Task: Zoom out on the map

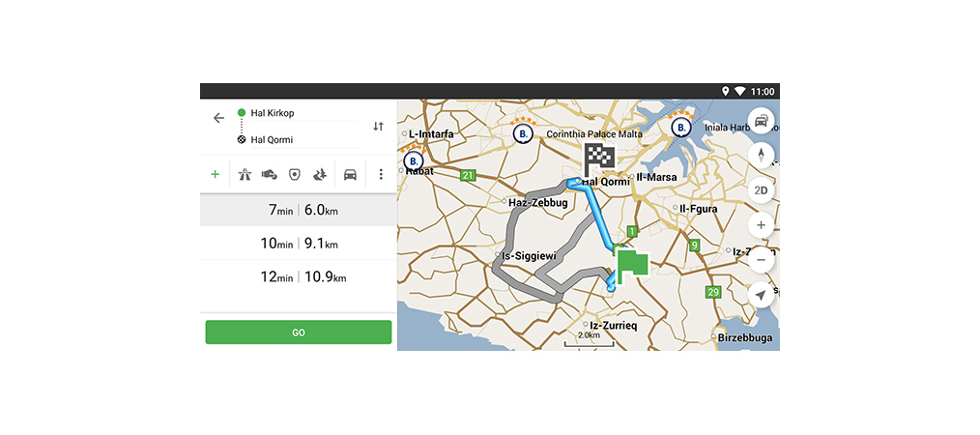Action: [x=761, y=259]
